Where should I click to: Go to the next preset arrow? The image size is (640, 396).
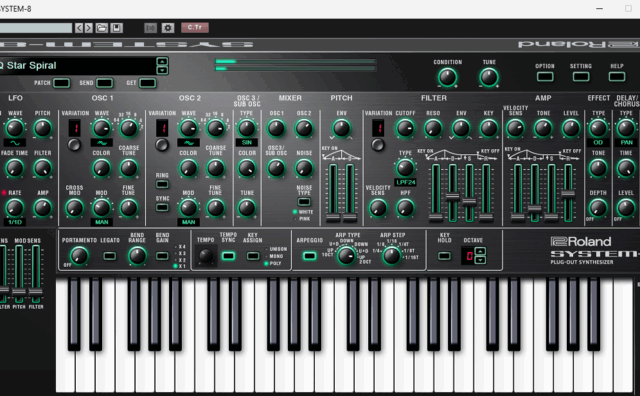pos(89,28)
